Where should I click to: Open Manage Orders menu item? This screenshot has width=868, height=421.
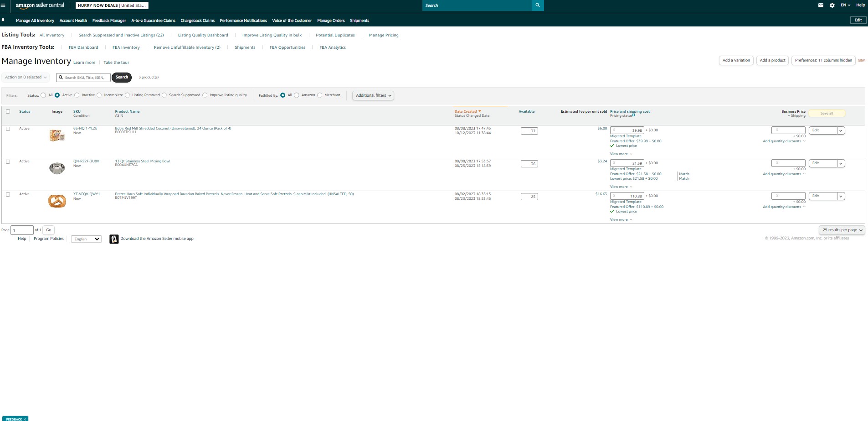(331, 21)
